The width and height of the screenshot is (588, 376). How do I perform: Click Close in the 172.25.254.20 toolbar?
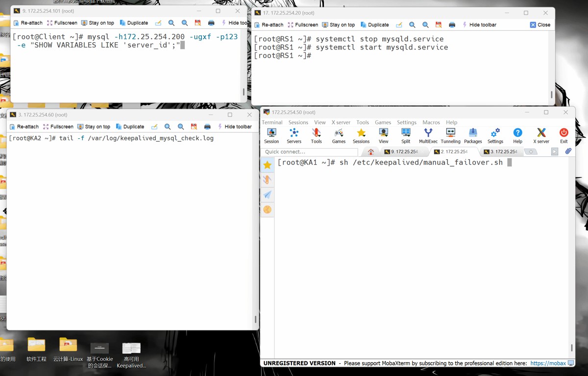[540, 25]
